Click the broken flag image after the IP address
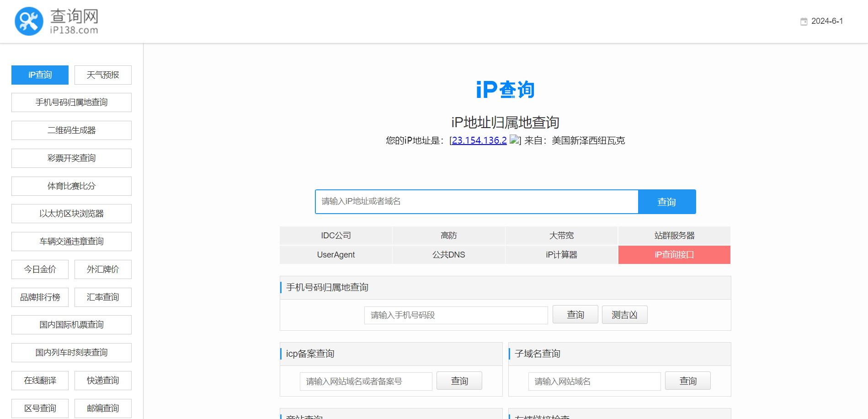This screenshot has height=419, width=868. [514, 140]
